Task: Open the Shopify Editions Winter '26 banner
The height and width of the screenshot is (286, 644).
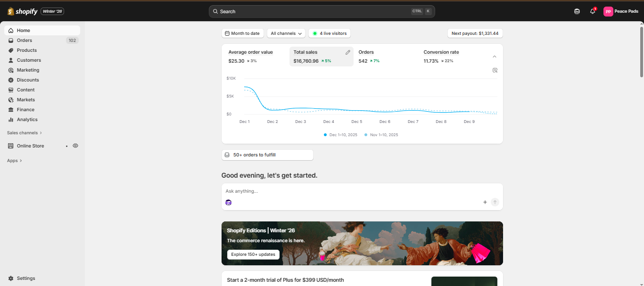Action: (x=362, y=243)
